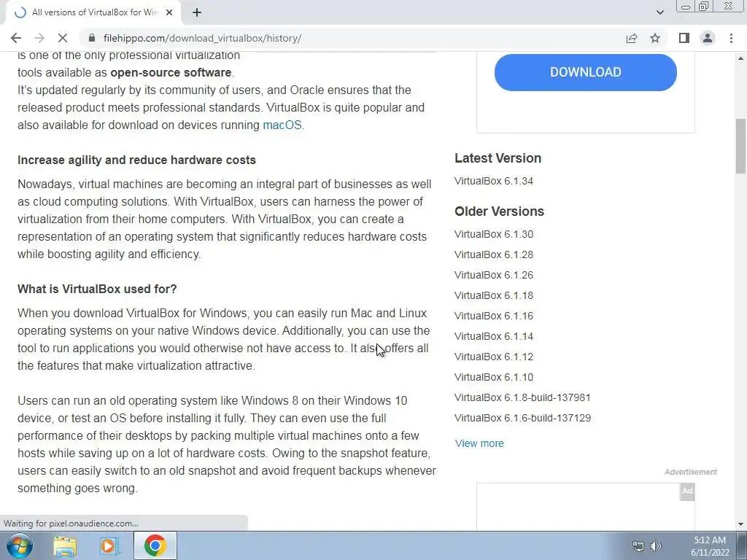Open the browser side panel
The image size is (747, 560).
[684, 38]
